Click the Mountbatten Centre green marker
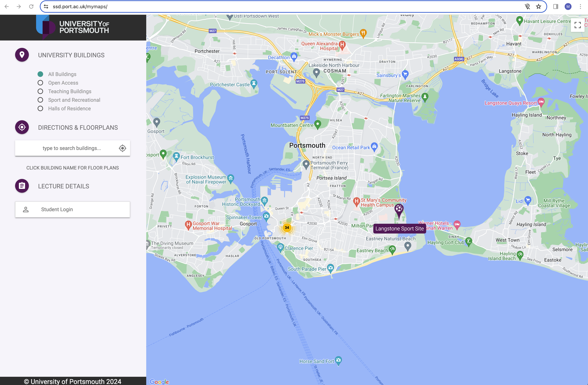Viewport: 588px width, 385px height. 318,124
